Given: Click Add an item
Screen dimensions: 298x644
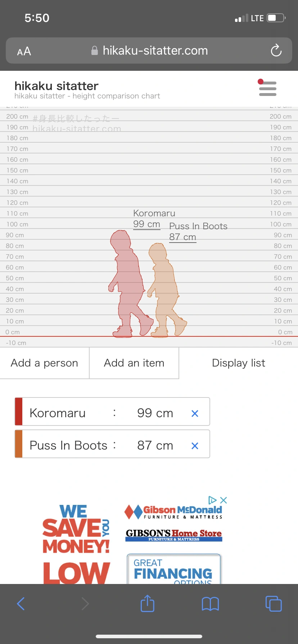Looking at the screenshot, I should coord(134,363).
